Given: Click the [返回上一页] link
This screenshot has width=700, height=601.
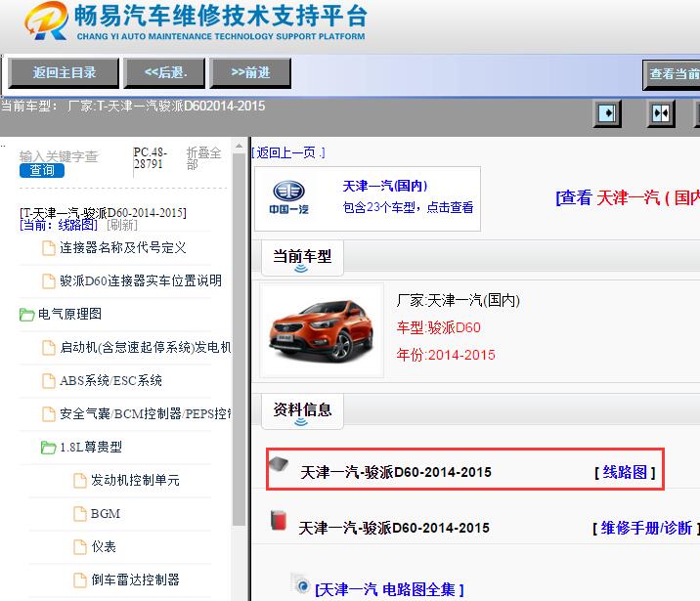Looking at the screenshot, I should click(x=288, y=152).
